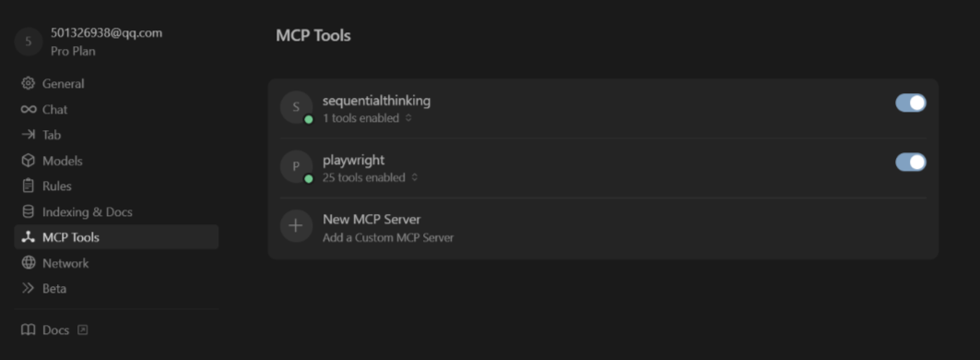The image size is (980, 360).
Task: Select the Indexing & Docs database icon
Action: (29, 211)
